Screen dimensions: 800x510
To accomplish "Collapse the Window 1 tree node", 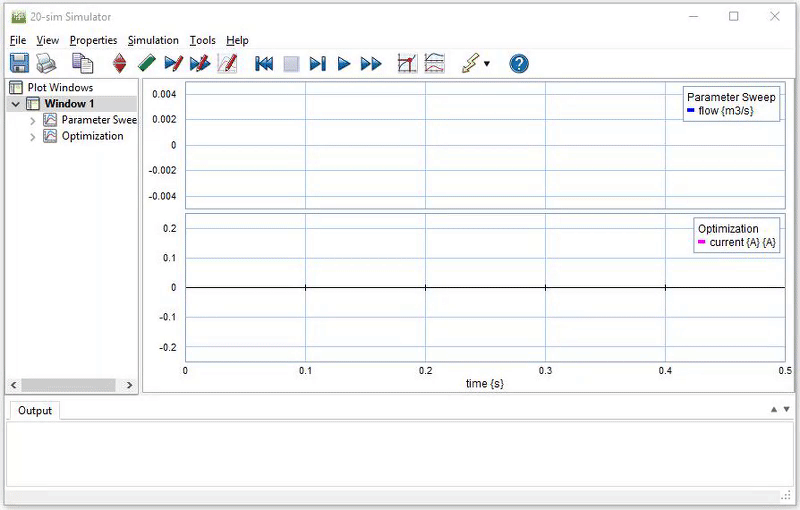I will (16, 104).
